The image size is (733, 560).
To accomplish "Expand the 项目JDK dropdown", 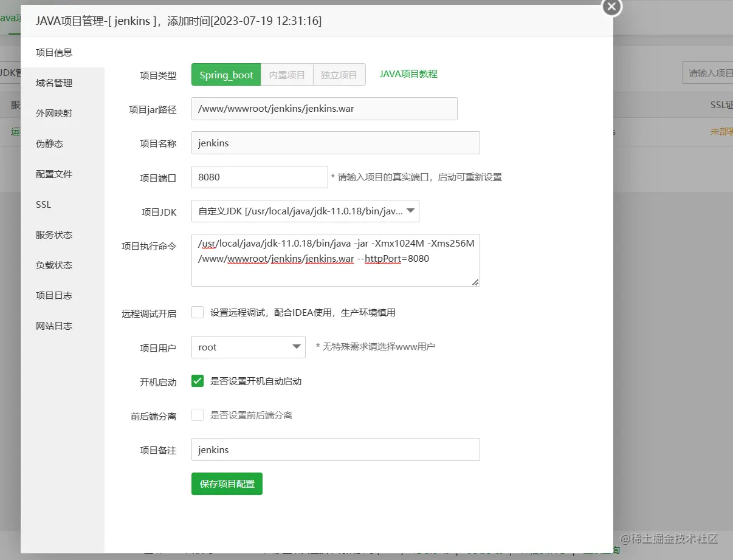I will click(305, 211).
